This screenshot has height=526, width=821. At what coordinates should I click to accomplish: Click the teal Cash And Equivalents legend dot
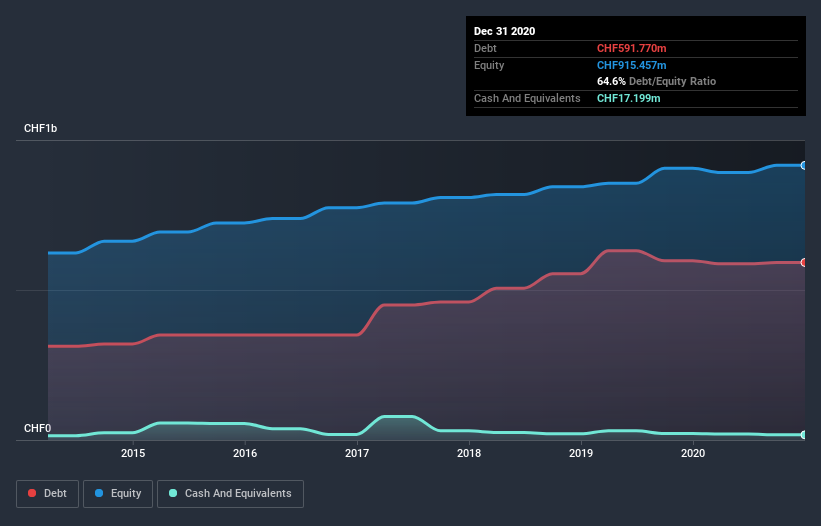click(x=173, y=493)
